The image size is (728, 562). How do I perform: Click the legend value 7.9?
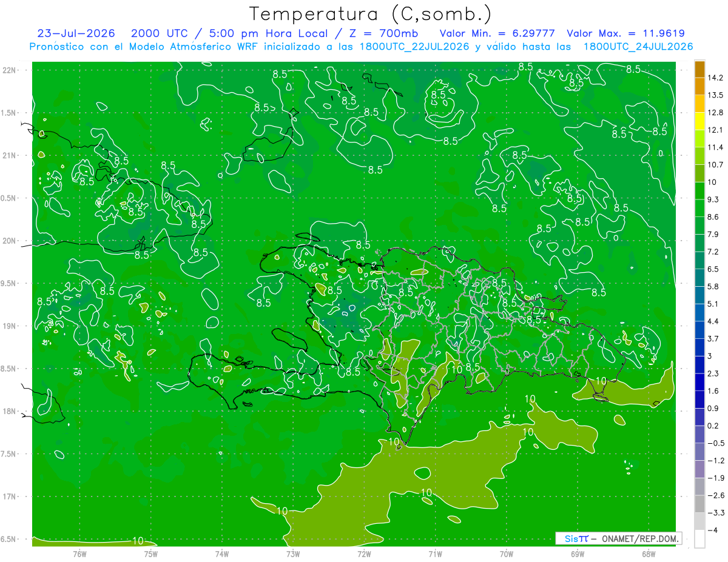tap(714, 234)
